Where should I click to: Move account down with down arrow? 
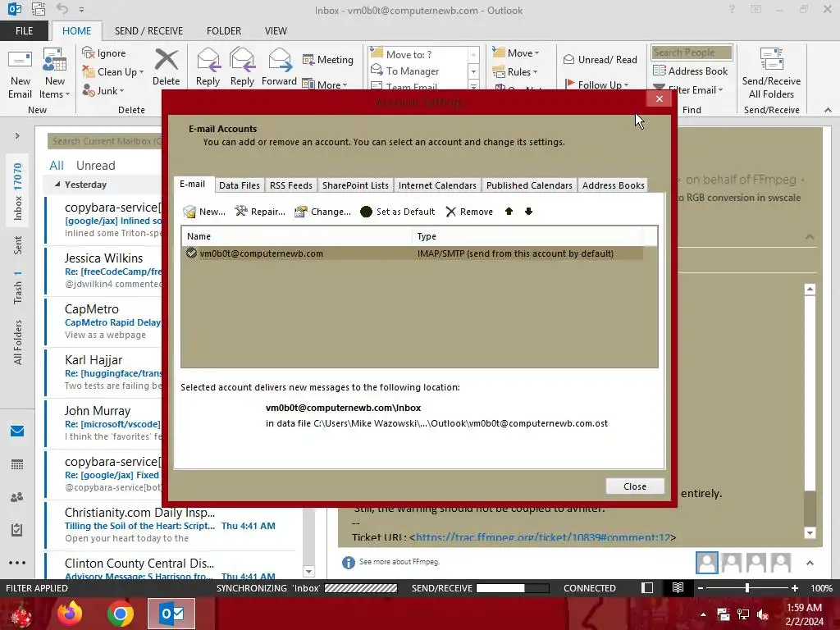tap(529, 211)
